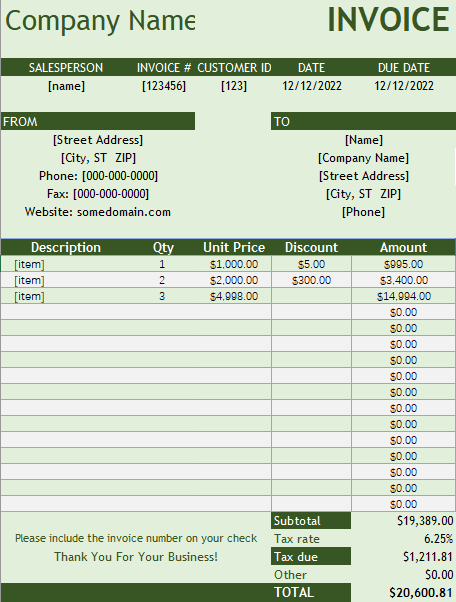Viewport: 456px width, 602px height.
Task: Click the Unit Price column header
Action: click(x=234, y=247)
